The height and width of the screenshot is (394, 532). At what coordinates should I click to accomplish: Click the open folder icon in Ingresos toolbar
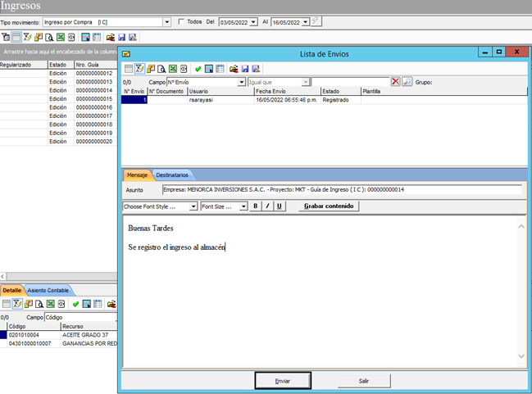coord(111,38)
